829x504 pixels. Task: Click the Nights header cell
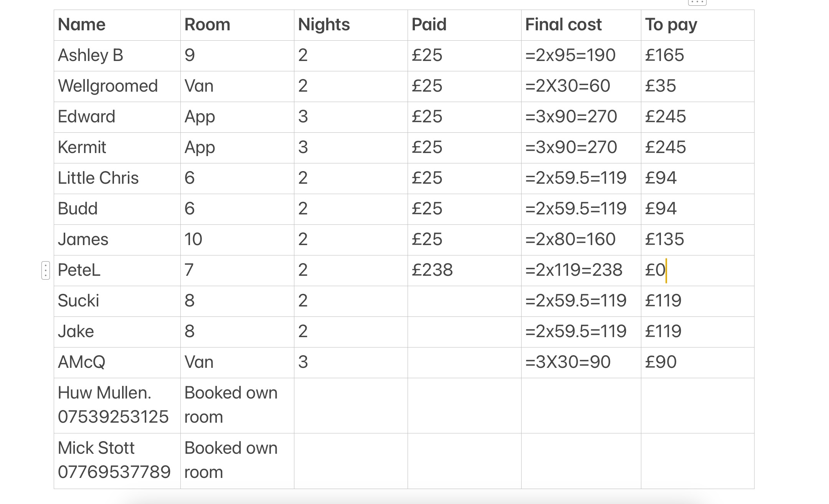coord(351,25)
